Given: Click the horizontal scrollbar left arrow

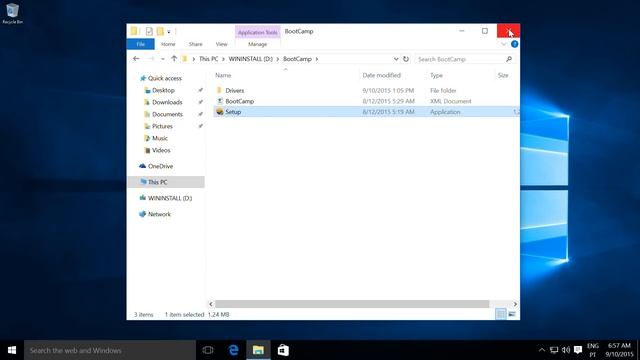Looking at the screenshot, I should click(211, 304).
